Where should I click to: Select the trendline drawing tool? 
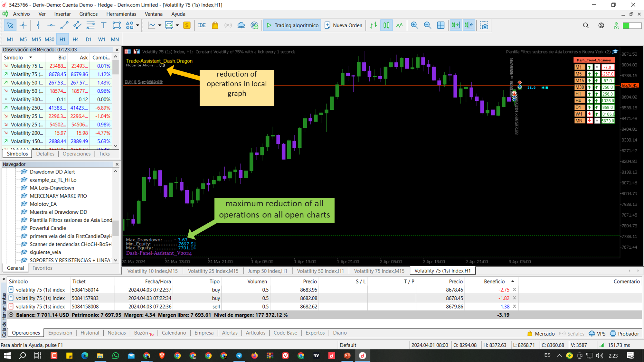point(64,25)
